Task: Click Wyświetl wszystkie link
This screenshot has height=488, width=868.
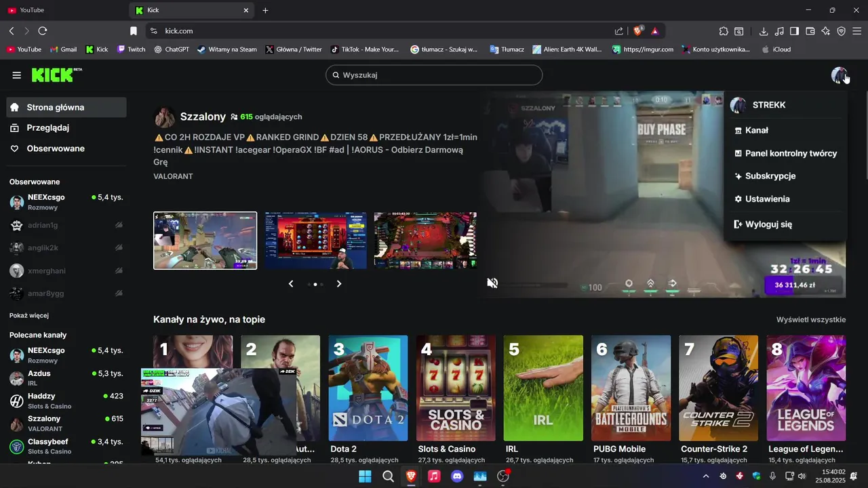Action: [x=811, y=320]
